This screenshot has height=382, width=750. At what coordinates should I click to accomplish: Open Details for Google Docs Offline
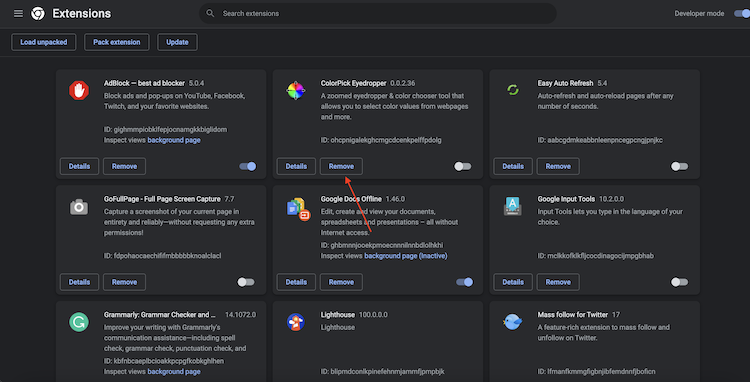point(296,282)
